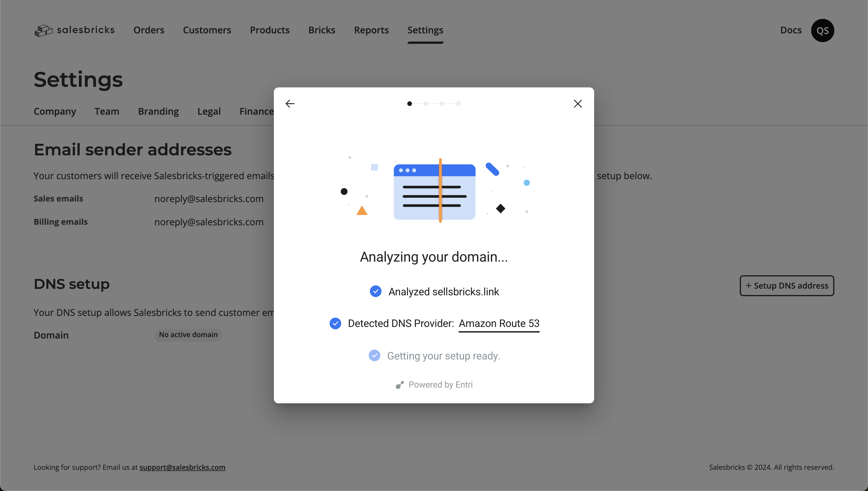The height and width of the screenshot is (491, 868).
Task: Click the back arrow in the dialog
Action: tap(290, 104)
